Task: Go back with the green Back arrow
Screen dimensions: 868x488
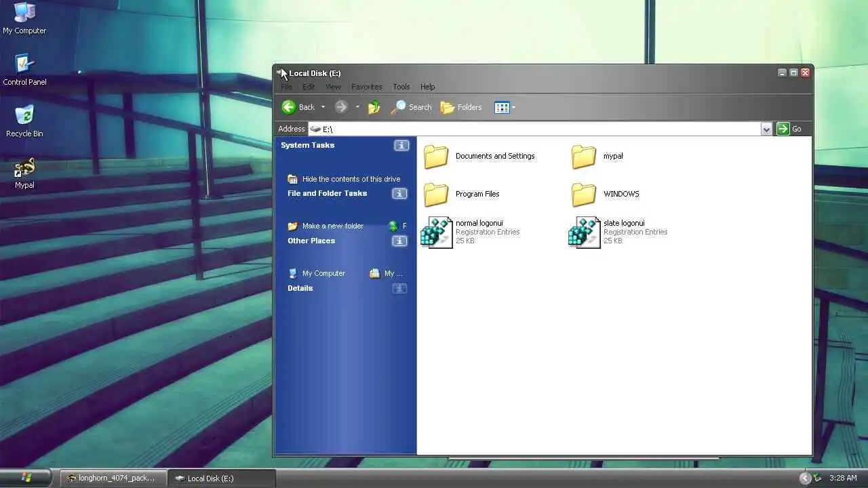Action: coord(298,107)
